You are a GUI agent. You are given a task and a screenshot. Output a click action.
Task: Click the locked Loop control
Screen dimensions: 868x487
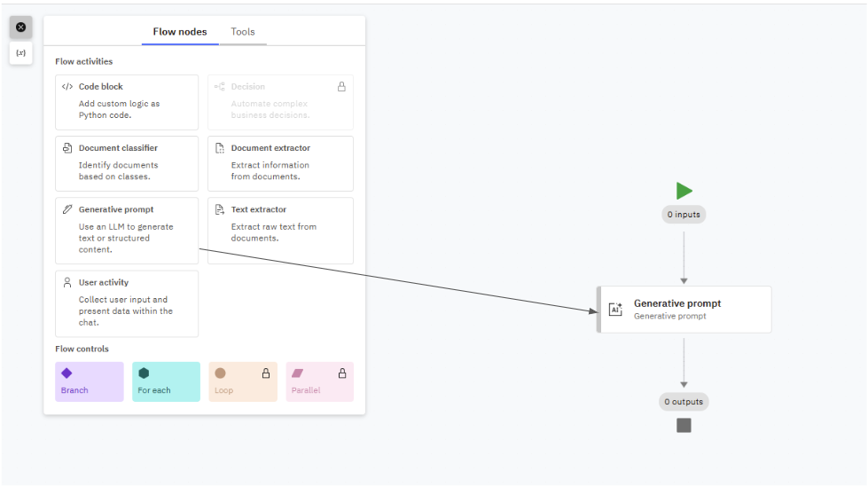click(x=243, y=381)
